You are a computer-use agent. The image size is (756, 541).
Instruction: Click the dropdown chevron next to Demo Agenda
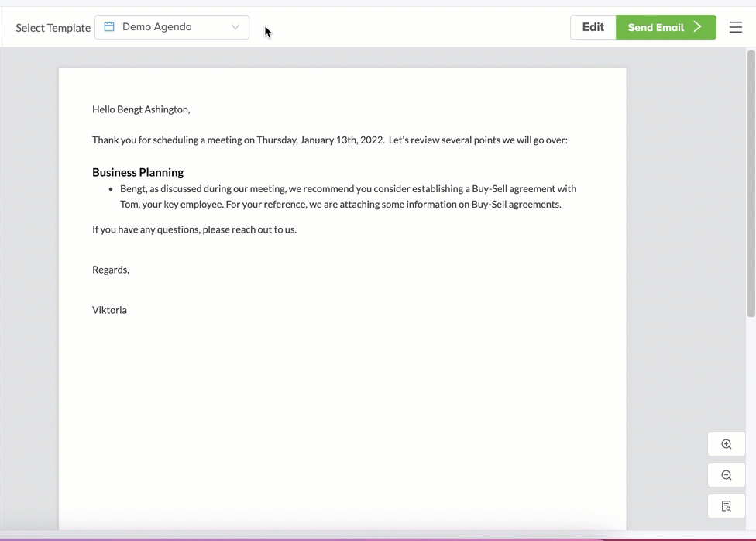click(x=235, y=27)
